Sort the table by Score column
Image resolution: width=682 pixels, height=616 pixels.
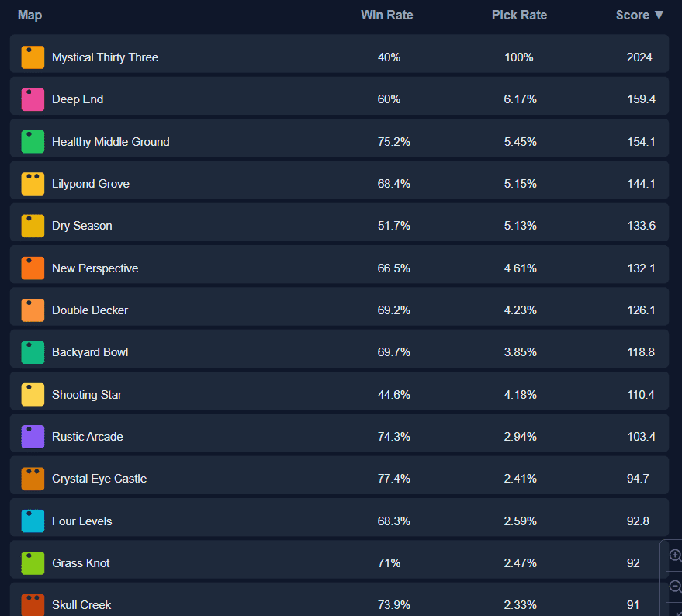point(639,16)
